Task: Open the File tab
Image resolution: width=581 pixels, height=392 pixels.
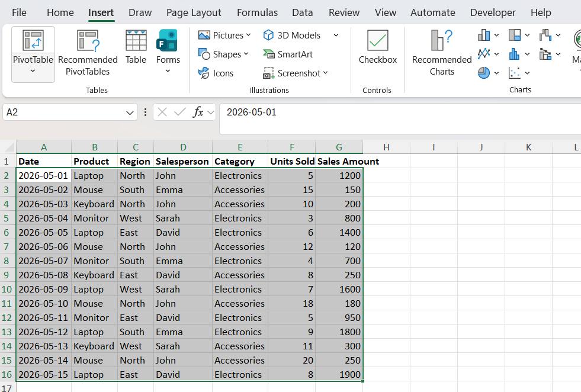Action: click(19, 12)
